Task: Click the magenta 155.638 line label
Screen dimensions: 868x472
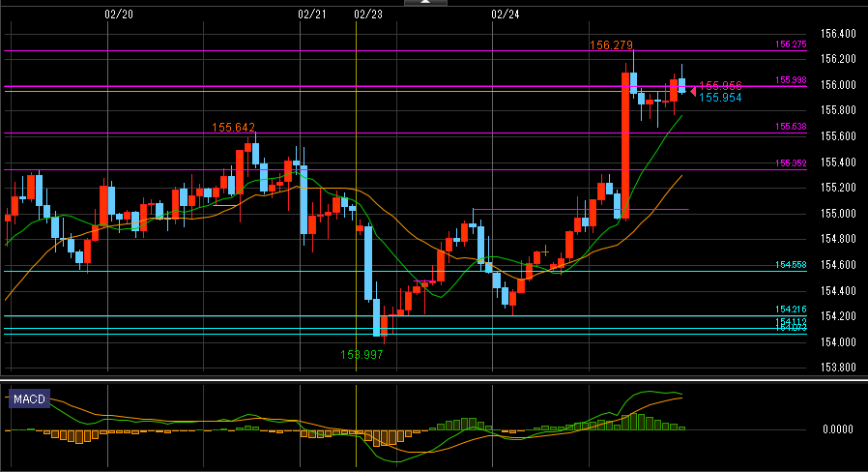Action: [791, 127]
